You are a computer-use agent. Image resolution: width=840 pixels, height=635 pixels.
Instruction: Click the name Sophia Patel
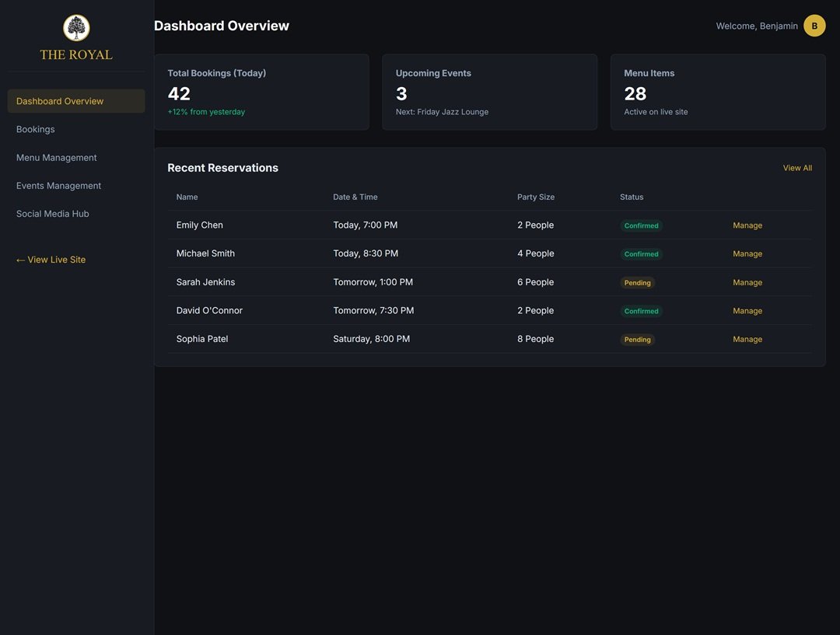point(202,339)
